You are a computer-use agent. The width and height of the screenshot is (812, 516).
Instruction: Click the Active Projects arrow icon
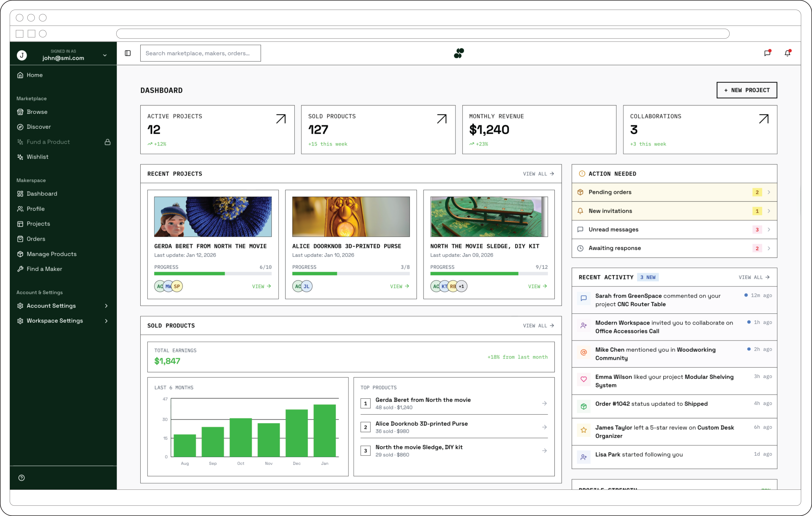tap(281, 119)
